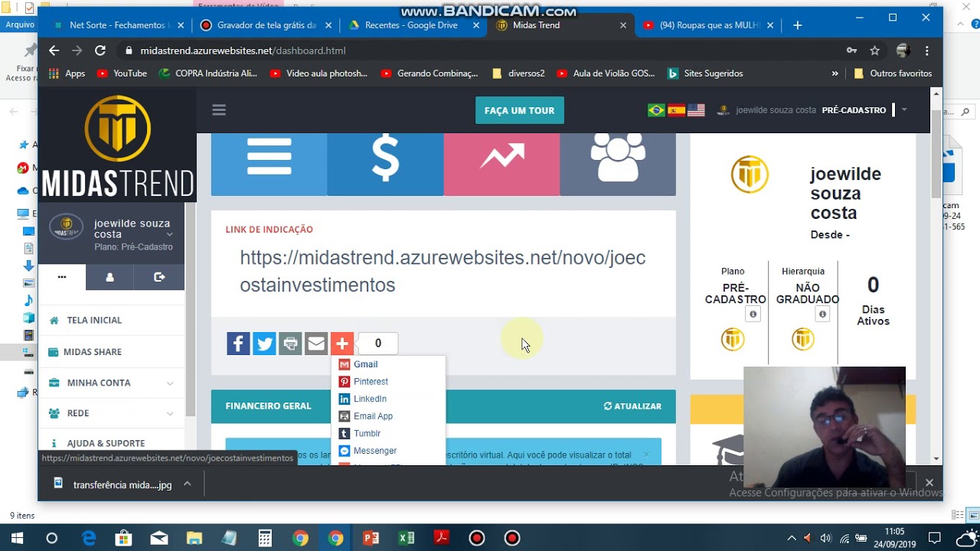The image size is (980, 551).
Task: Expand joewilde souza costa sidebar dropdown
Action: [169, 234]
